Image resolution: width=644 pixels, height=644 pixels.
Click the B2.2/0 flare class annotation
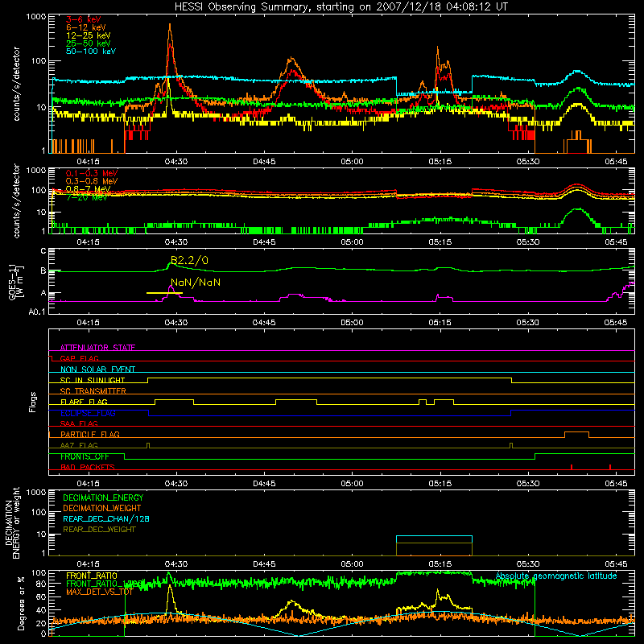pyautogui.click(x=189, y=260)
